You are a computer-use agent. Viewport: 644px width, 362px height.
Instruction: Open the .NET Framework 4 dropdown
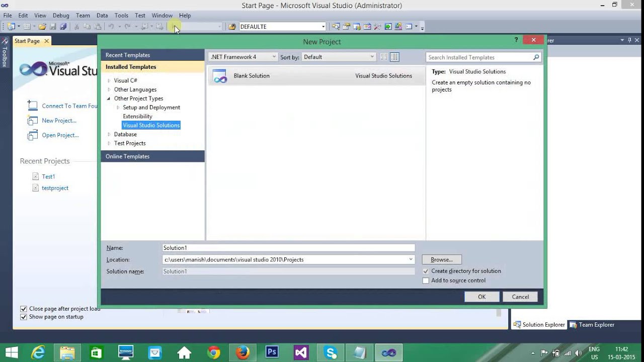click(243, 57)
